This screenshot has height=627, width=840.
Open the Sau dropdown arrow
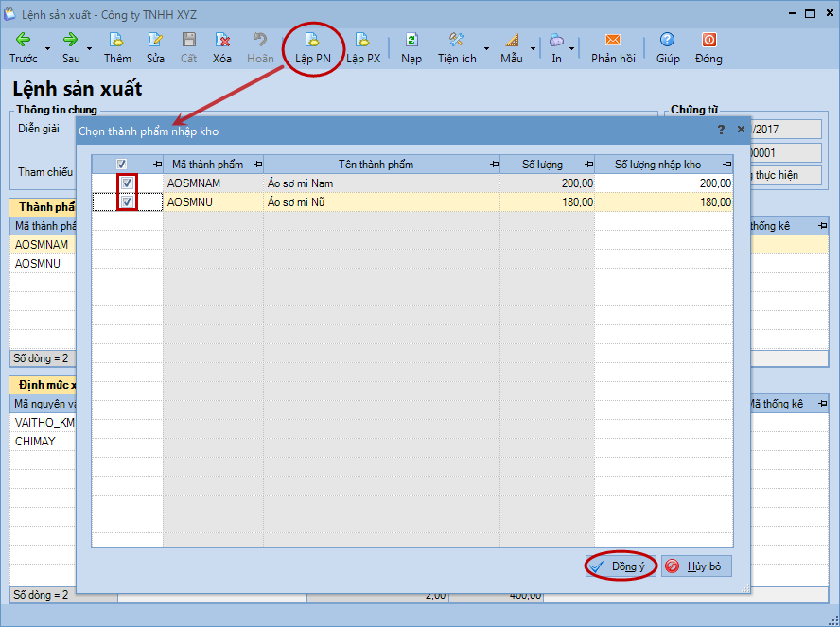(89, 48)
